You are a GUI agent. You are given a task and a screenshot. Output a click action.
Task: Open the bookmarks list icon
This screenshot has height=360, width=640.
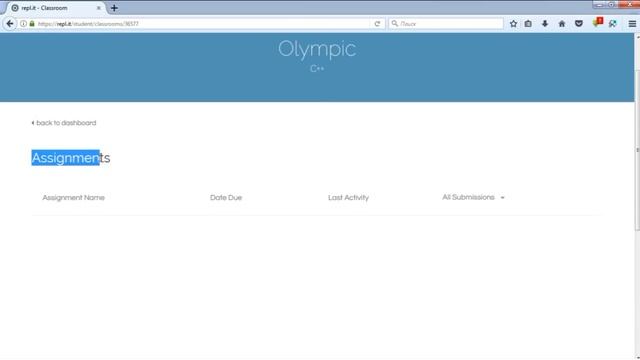click(528, 24)
